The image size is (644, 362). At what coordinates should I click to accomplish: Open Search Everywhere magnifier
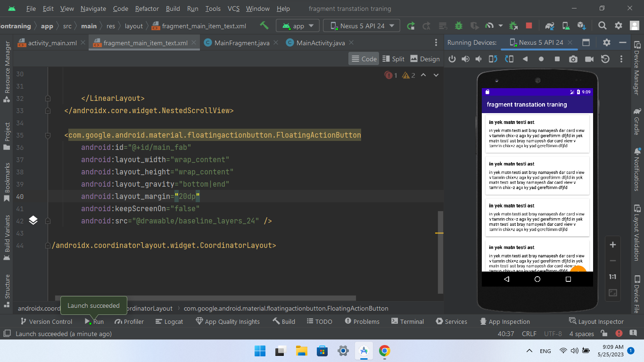click(603, 26)
